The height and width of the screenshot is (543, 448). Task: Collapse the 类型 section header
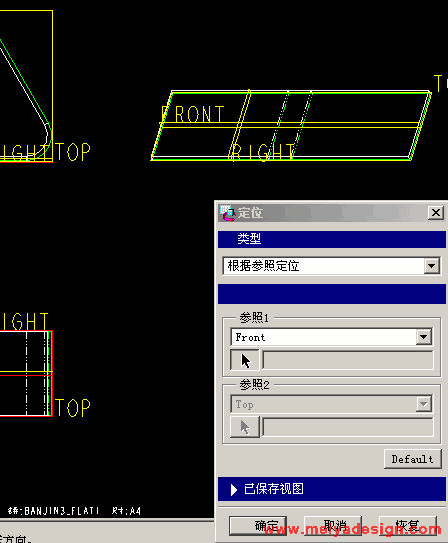[x=332, y=239]
